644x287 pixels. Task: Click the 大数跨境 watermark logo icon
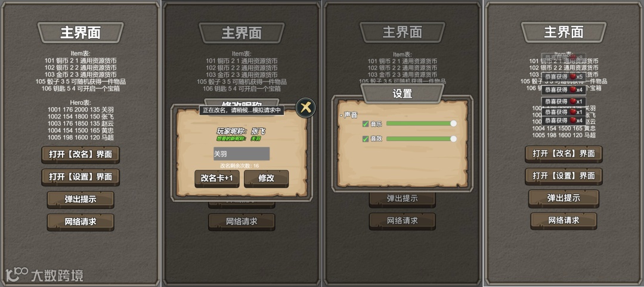(x=17, y=273)
